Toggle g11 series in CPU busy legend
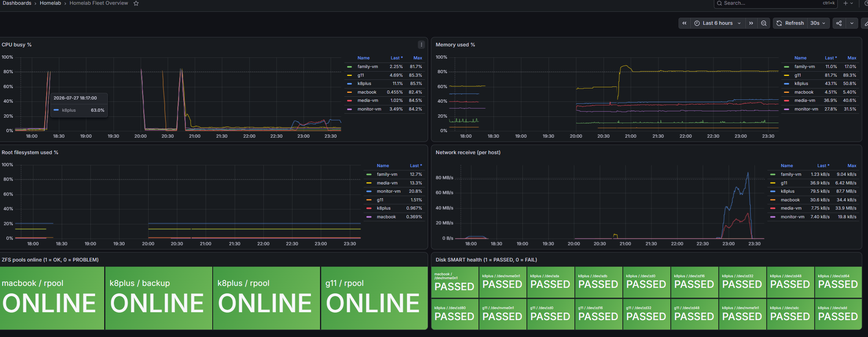 point(360,75)
